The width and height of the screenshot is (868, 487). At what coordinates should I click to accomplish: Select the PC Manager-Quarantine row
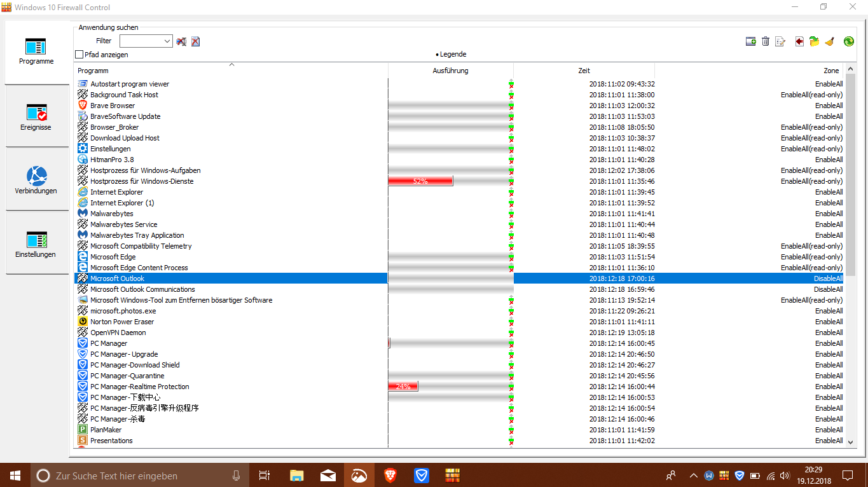[x=460, y=376]
